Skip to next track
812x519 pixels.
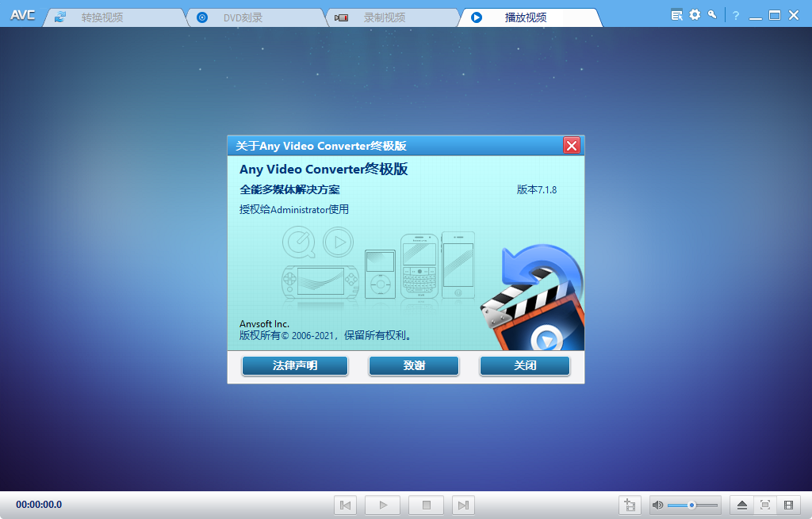click(463, 505)
